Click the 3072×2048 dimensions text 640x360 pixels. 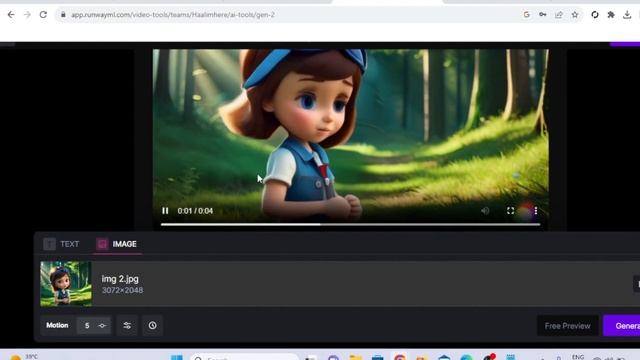click(122, 290)
